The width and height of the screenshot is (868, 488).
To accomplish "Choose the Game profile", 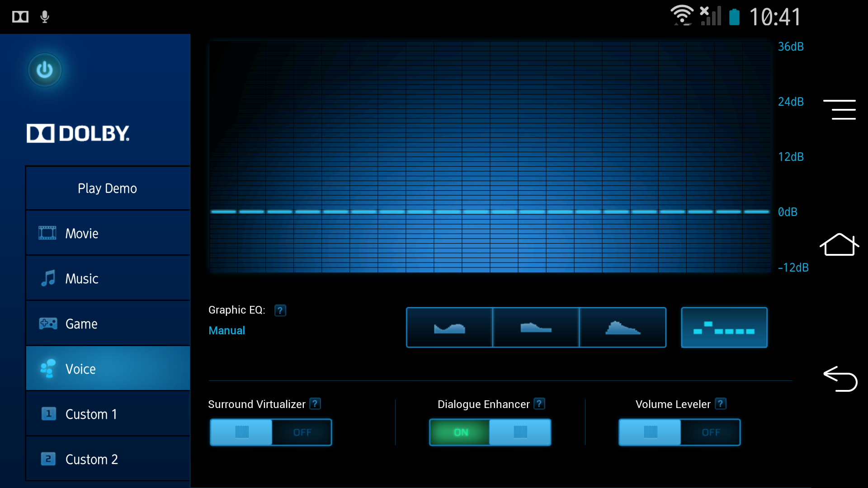I will tap(108, 324).
